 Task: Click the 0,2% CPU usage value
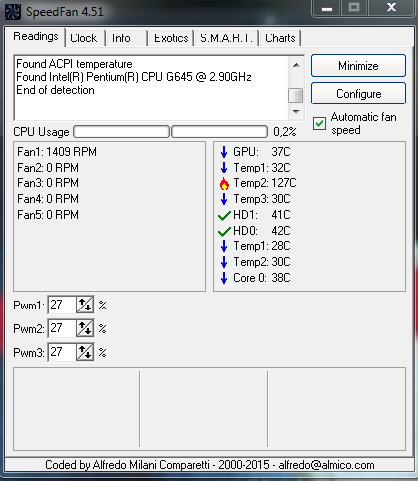click(285, 132)
